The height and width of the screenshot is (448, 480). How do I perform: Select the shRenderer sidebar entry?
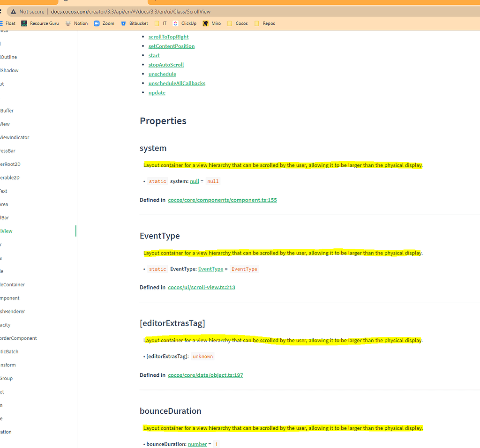[12, 311]
